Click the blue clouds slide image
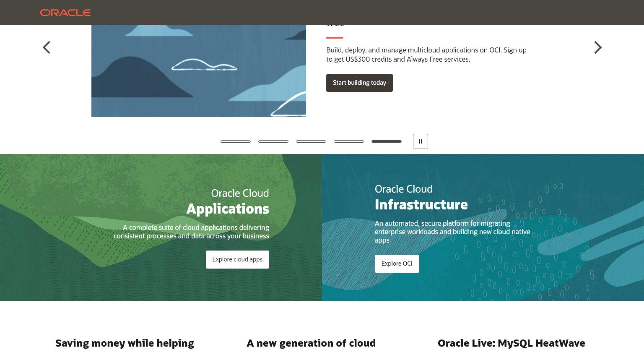This screenshot has width=644, height=350. click(x=199, y=71)
